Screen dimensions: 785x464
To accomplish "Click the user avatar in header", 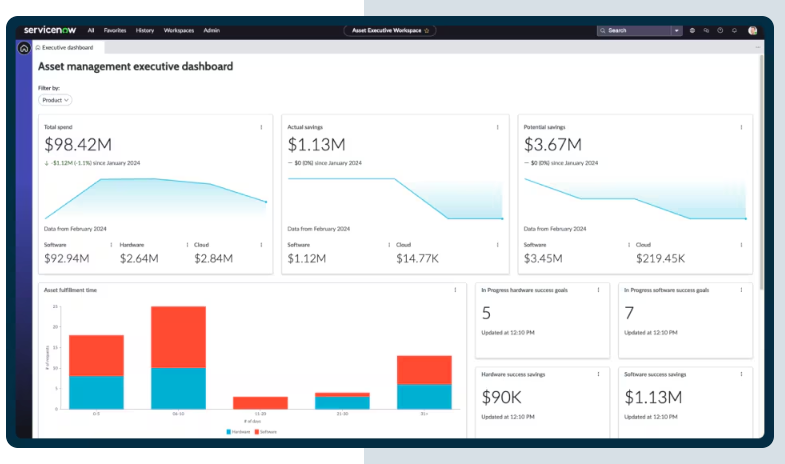I will (x=752, y=31).
